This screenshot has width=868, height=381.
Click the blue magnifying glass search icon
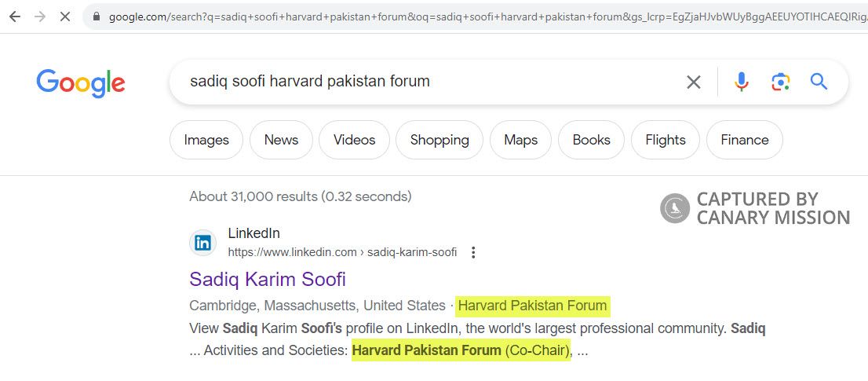819,82
